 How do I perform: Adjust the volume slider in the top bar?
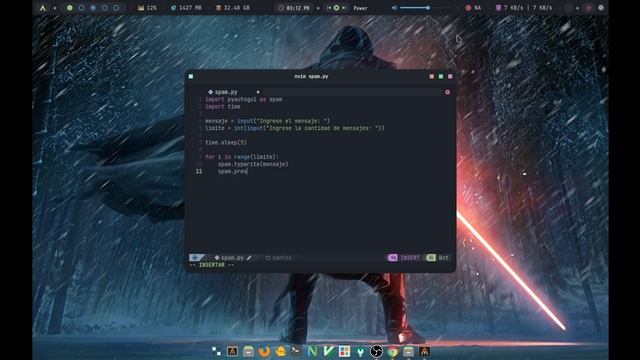click(x=424, y=8)
